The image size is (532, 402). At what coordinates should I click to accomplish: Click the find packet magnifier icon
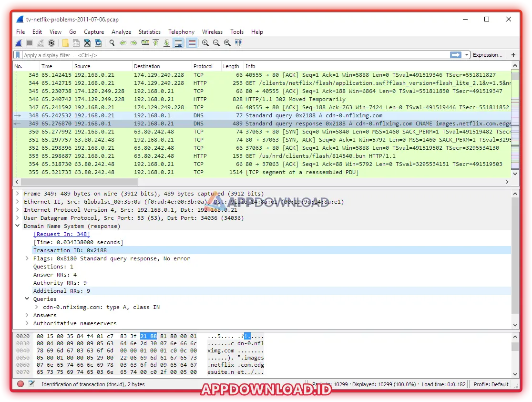pyautogui.click(x=112, y=43)
